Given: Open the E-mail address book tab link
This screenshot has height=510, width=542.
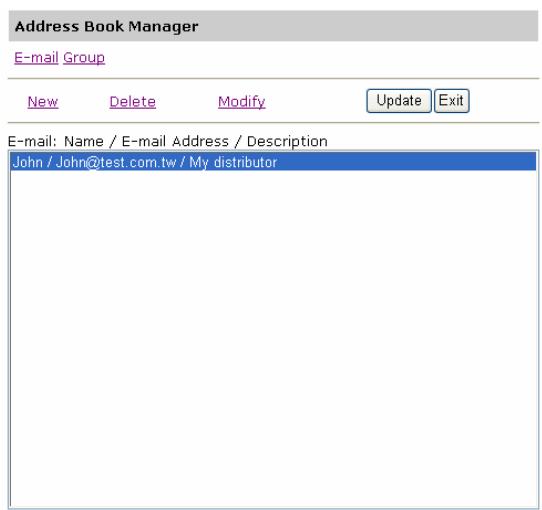Looking at the screenshot, I should tap(36, 57).
